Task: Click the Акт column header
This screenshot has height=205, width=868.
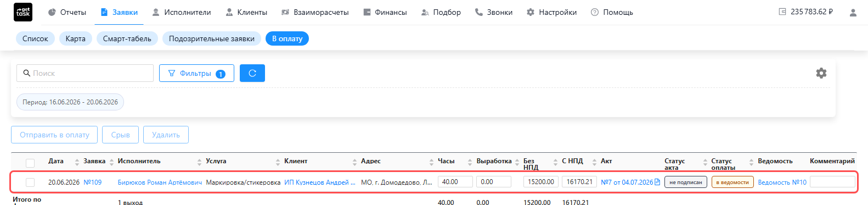Action: click(606, 161)
